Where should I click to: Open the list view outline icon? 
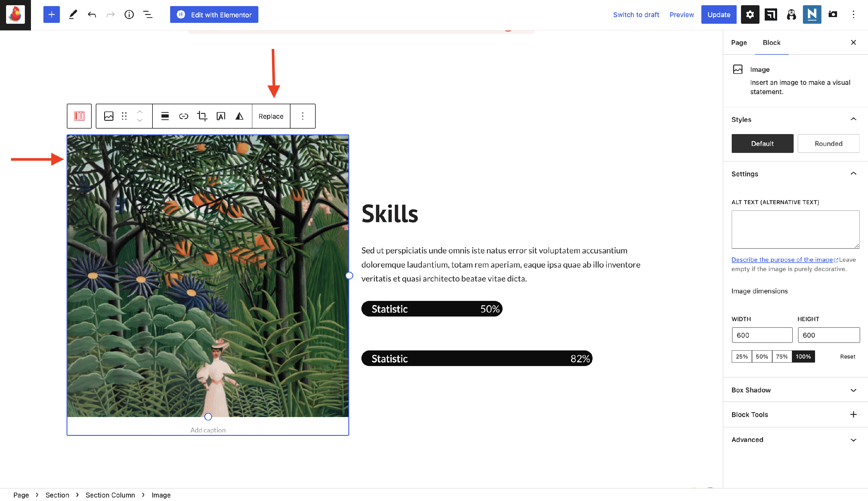tap(148, 14)
